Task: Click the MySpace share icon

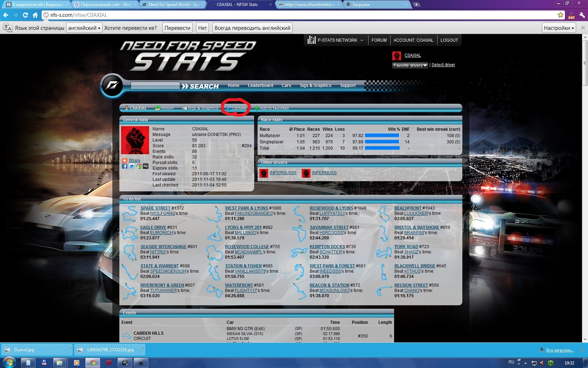Action: click(x=146, y=166)
